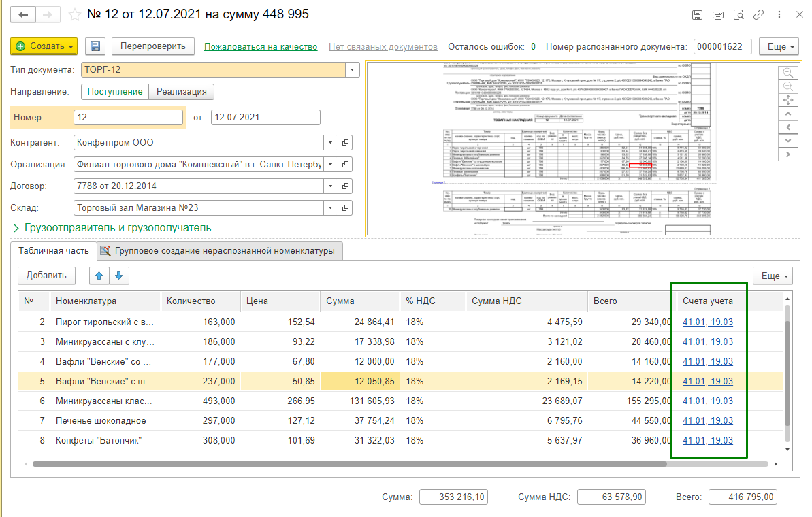Add document to favorites with star

[76, 14]
